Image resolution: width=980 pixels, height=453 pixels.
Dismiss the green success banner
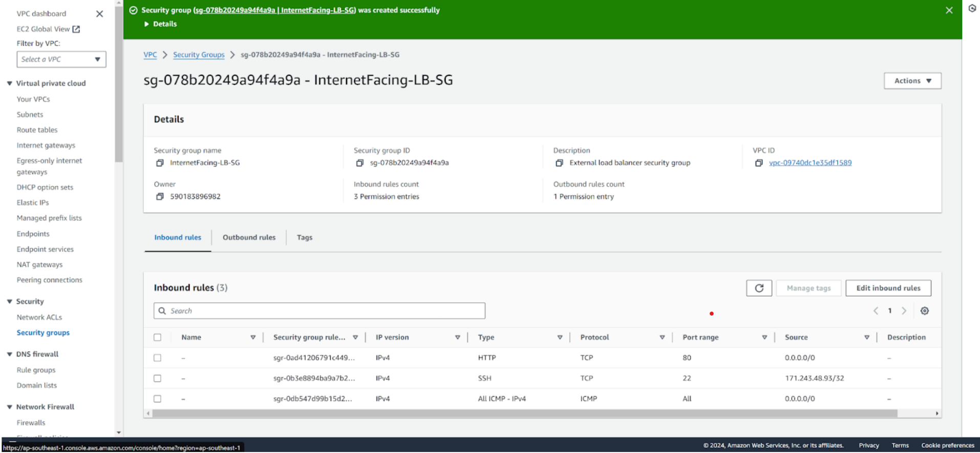click(949, 10)
